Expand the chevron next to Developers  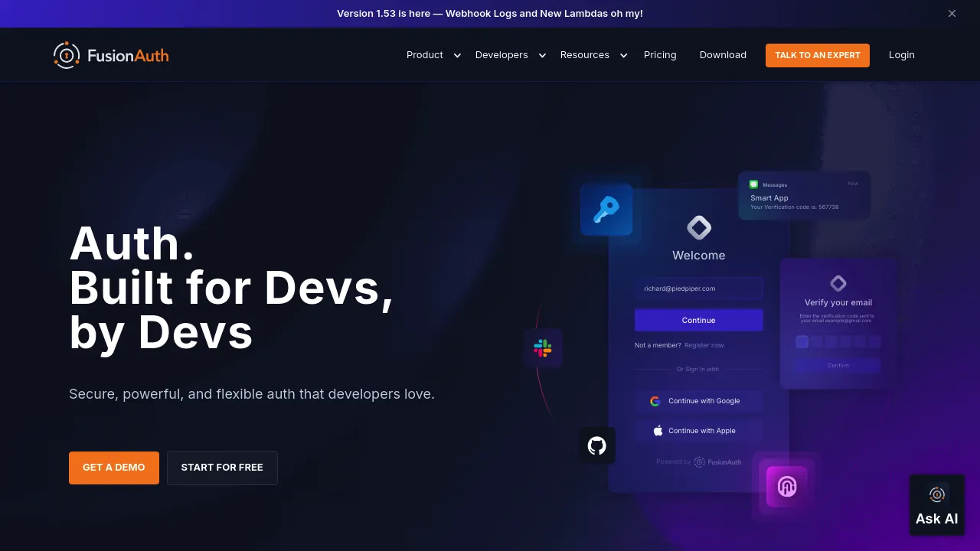click(542, 55)
